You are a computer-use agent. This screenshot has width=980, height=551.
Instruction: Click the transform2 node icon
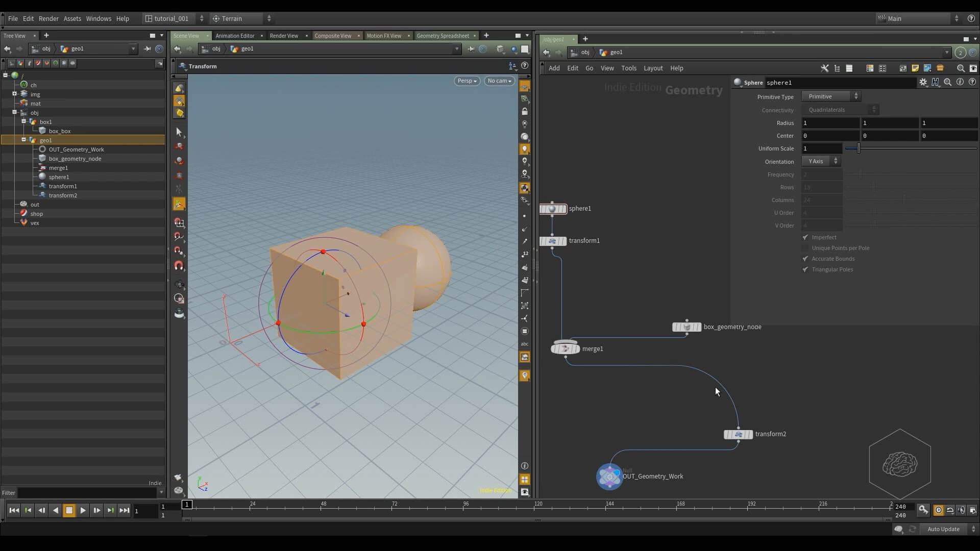(738, 435)
